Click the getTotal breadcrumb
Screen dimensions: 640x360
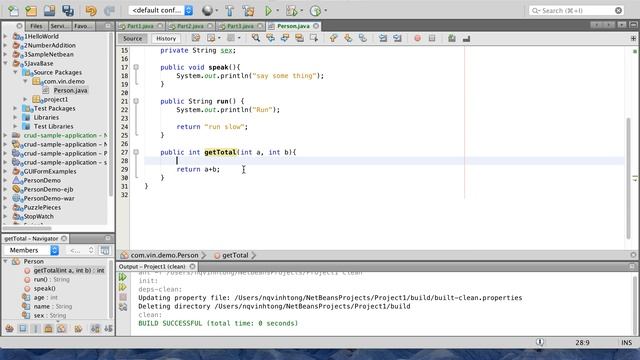click(x=235, y=256)
